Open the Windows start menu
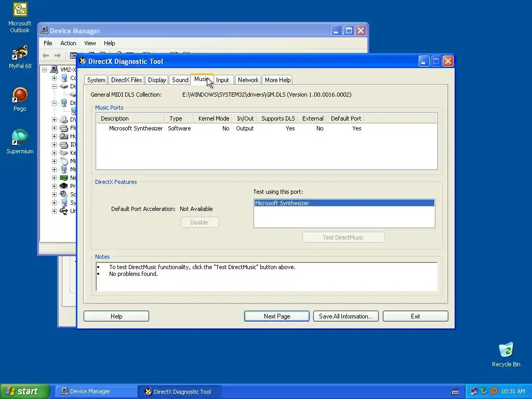532x399 pixels. (24, 392)
